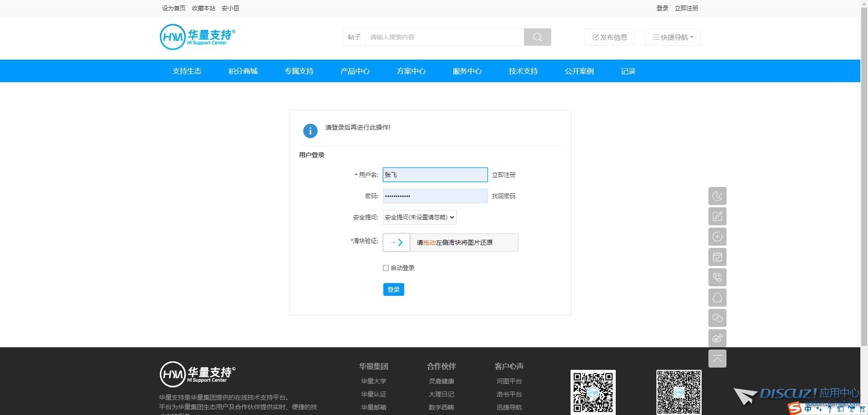Image resolution: width=868 pixels, height=415 pixels.
Task: Click the blue 登录 submit button
Action: click(x=393, y=289)
